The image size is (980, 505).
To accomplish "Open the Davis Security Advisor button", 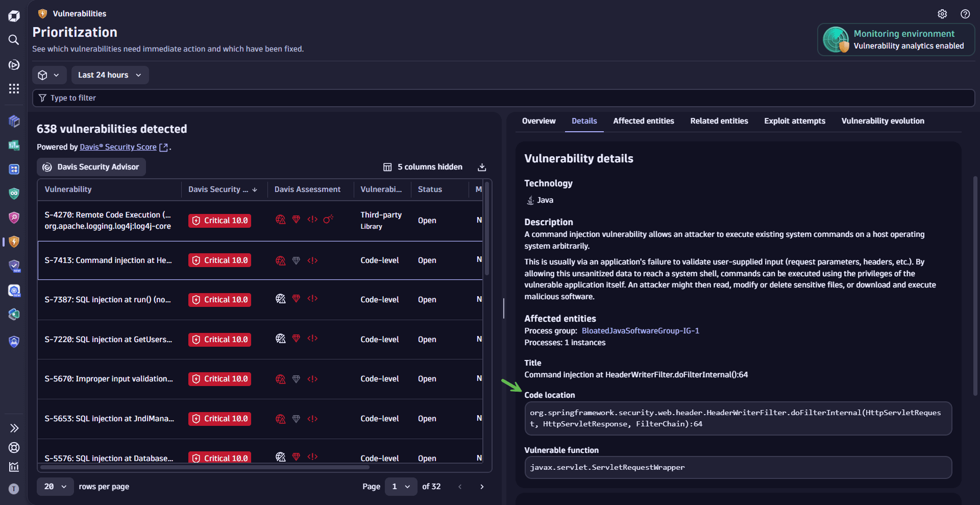I will pos(91,167).
